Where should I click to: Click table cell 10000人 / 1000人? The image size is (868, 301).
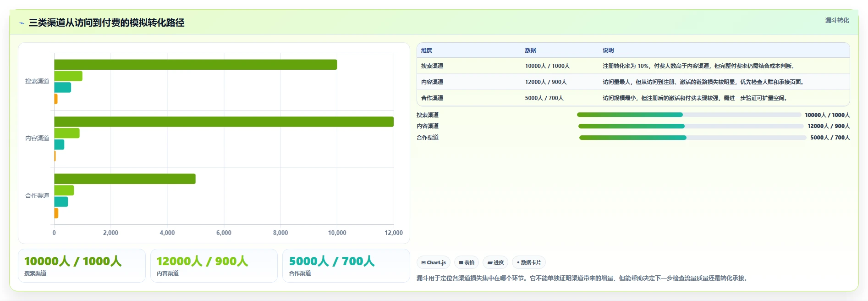click(547, 66)
